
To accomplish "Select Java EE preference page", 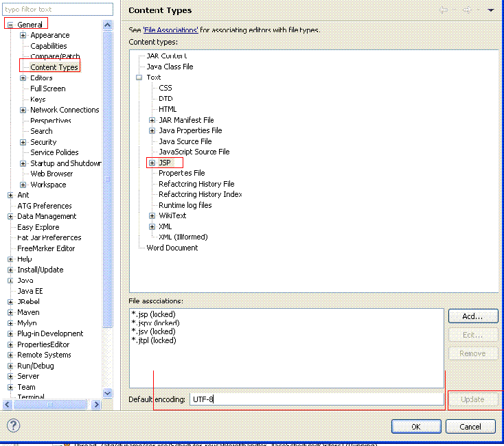I will click(30, 291).
